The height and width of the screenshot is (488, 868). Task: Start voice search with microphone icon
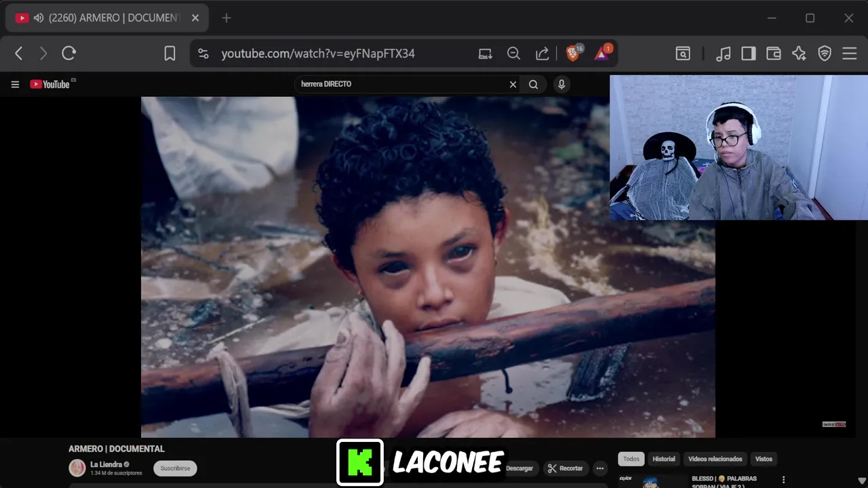pyautogui.click(x=561, y=85)
